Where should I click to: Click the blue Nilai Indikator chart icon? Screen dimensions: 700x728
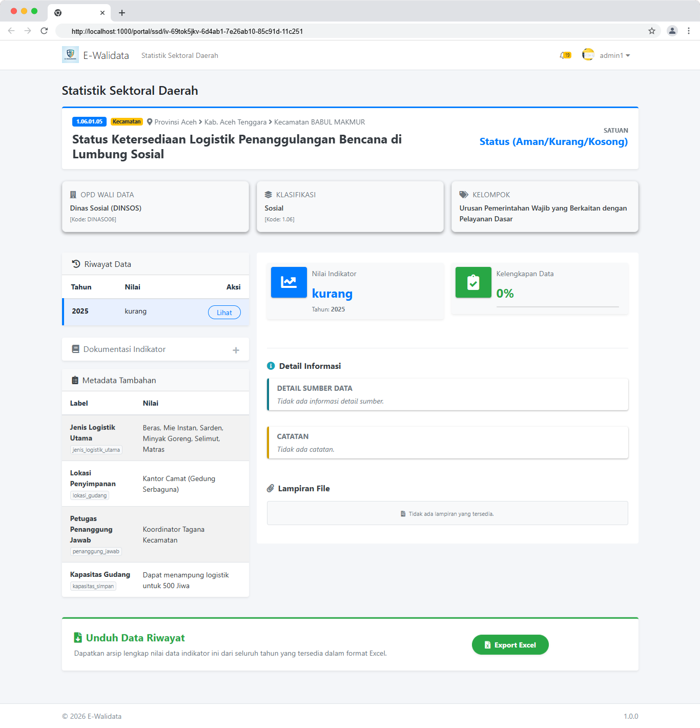(x=289, y=282)
